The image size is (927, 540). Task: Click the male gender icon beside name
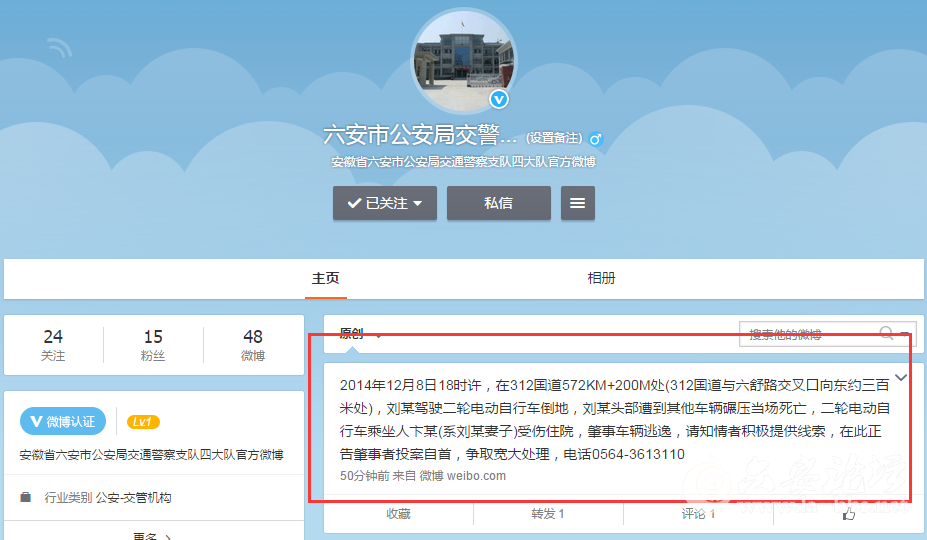pos(595,139)
